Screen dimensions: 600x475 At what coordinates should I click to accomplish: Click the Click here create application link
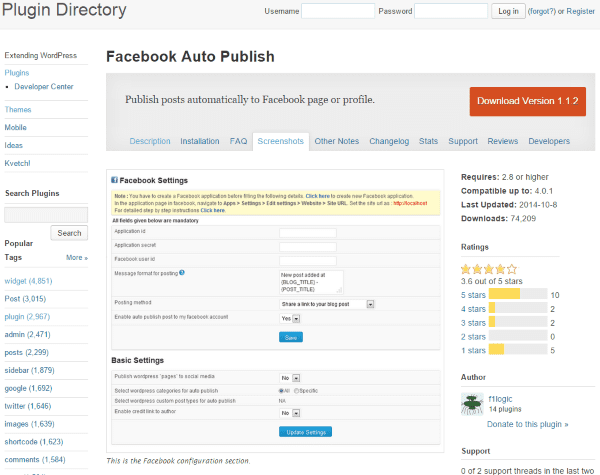(x=317, y=196)
